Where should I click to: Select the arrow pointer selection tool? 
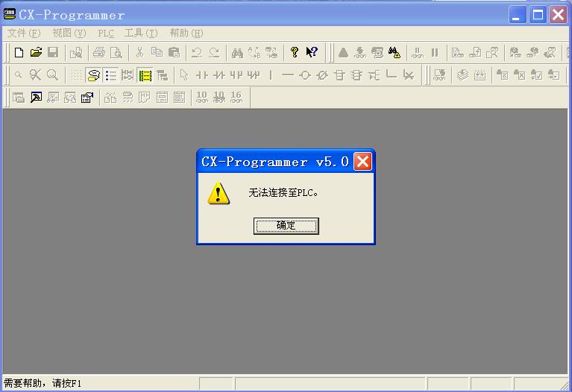[x=184, y=75]
